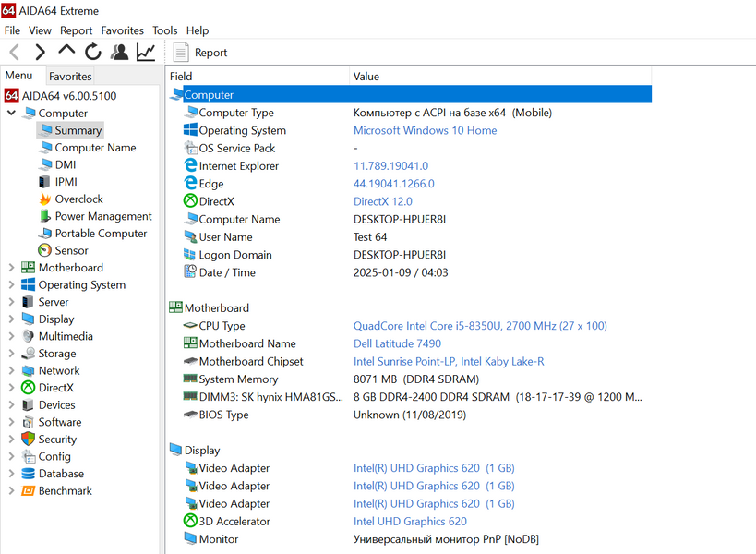Open the Tools menu
This screenshot has height=554, width=756.
[x=165, y=30]
